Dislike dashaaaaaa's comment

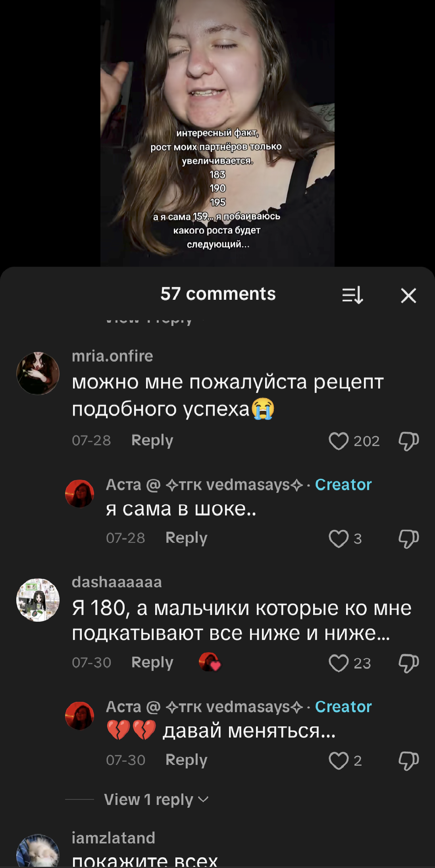pyautogui.click(x=409, y=663)
